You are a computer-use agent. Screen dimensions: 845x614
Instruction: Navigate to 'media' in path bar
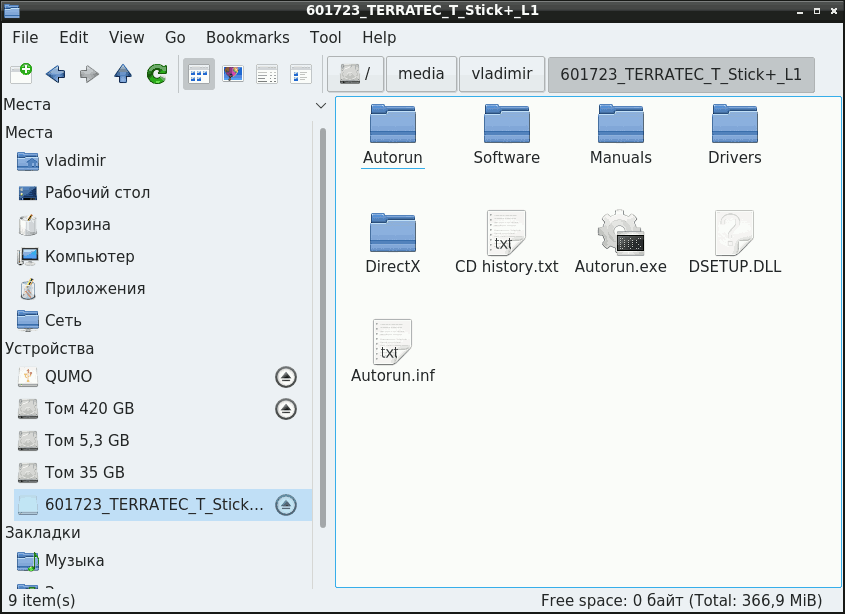[421, 74]
